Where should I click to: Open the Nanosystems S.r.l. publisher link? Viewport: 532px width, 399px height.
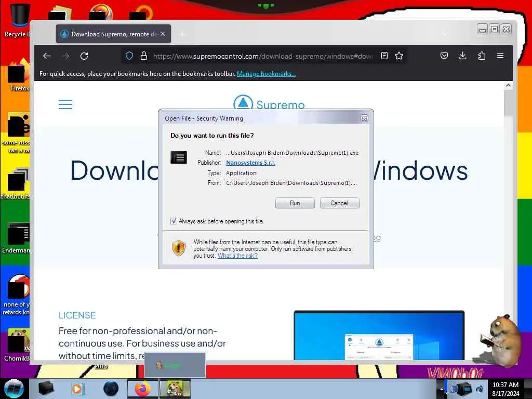point(250,163)
